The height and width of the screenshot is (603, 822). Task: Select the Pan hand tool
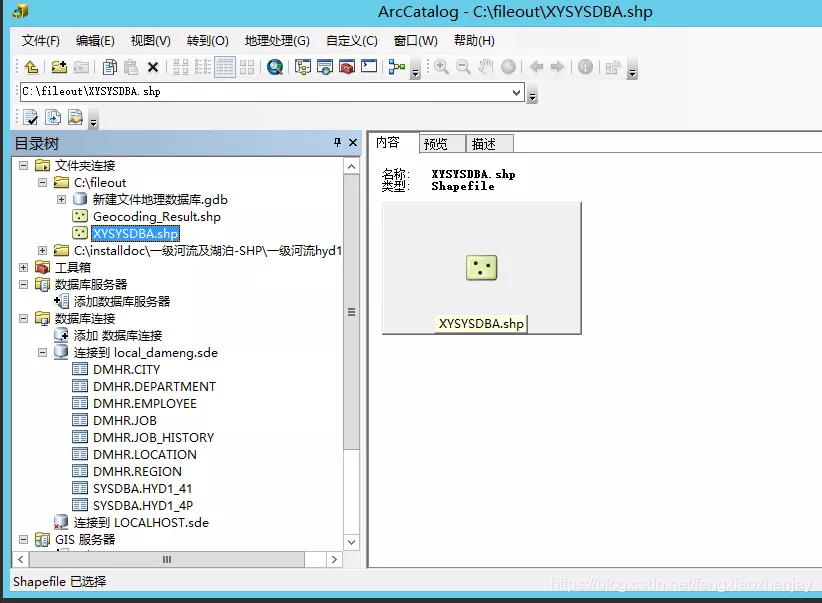pyautogui.click(x=486, y=67)
